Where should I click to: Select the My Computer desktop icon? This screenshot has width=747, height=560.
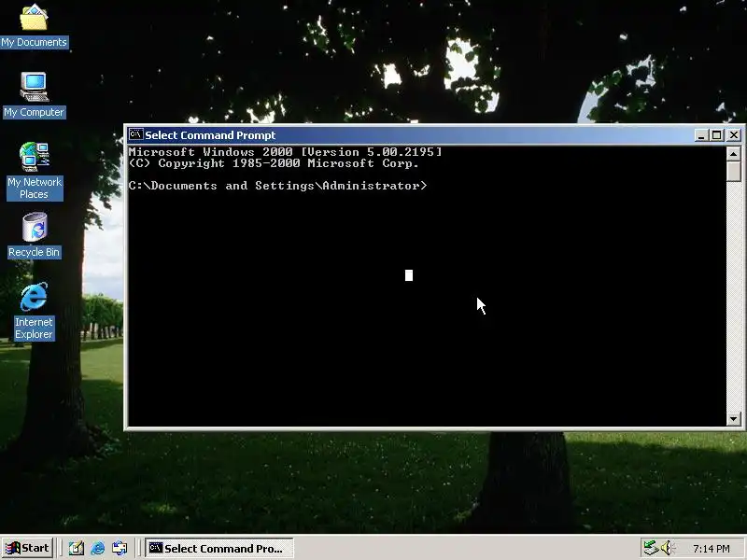pyautogui.click(x=34, y=94)
